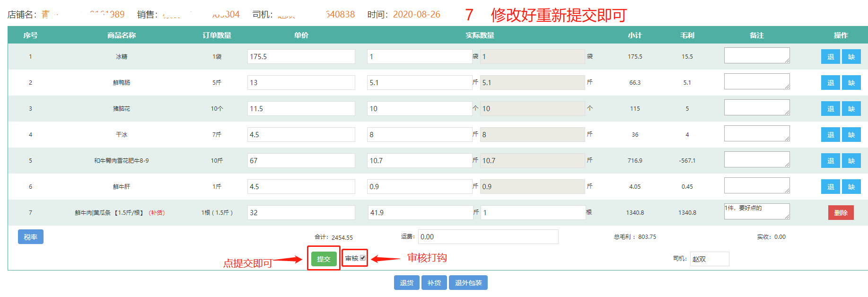The height and width of the screenshot is (297, 868).
Task: Click the green 提交 submit button
Action: [324, 259]
